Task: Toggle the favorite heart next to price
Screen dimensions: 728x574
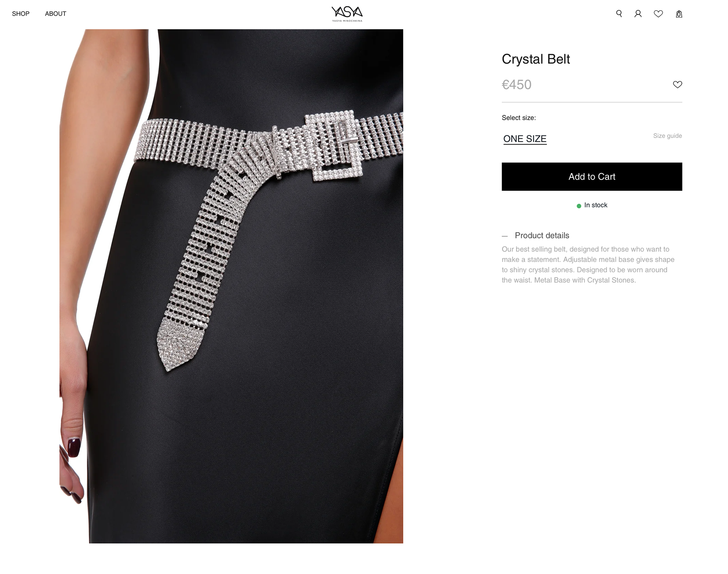Action: pyautogui.click(x=678, y=85)
